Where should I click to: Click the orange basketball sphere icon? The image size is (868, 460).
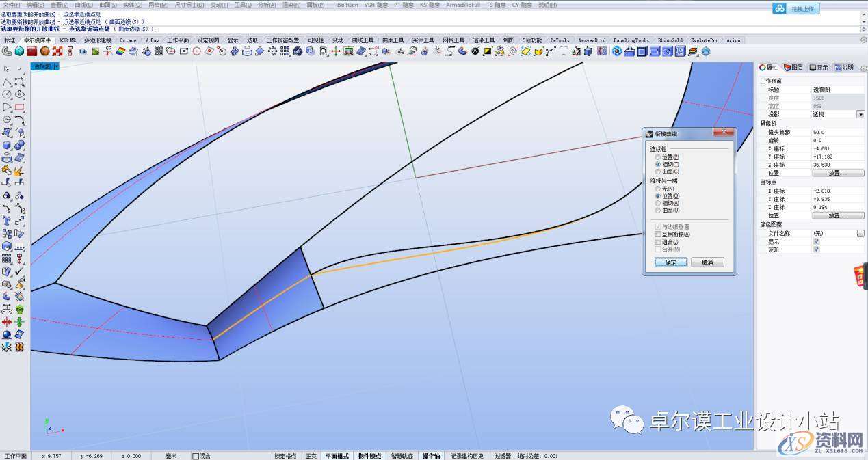tap(44, 51)
